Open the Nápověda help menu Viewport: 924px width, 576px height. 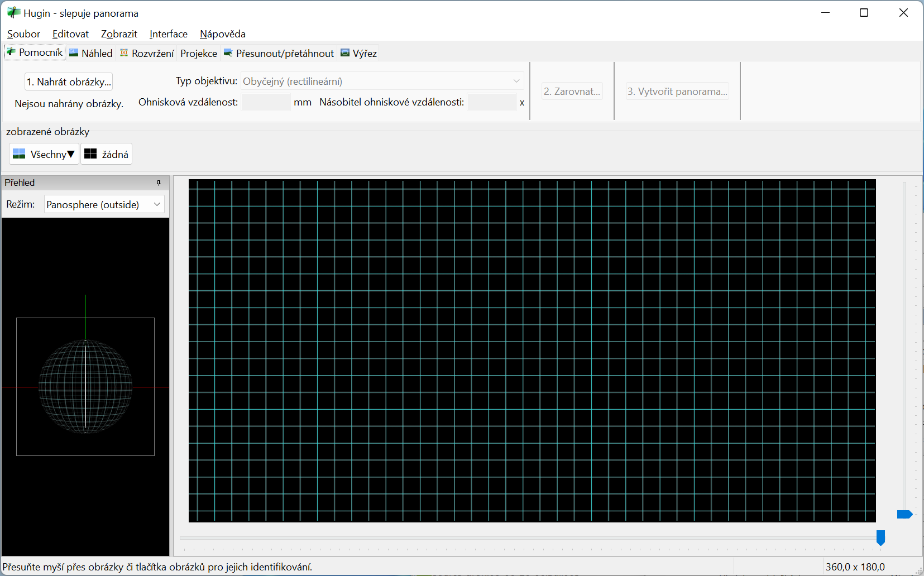(222, 34)
